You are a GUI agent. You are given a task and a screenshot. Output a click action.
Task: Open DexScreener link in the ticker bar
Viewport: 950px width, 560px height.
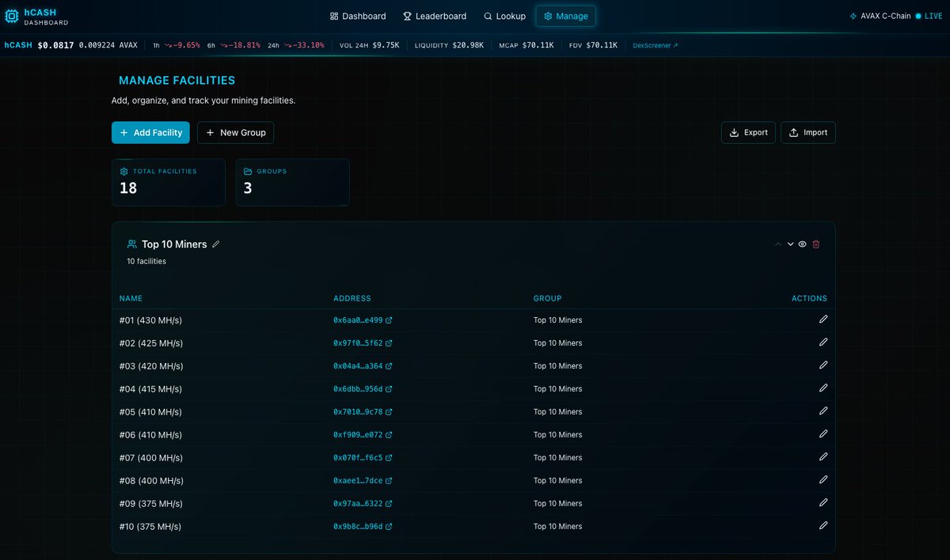(x=654, y=45)
